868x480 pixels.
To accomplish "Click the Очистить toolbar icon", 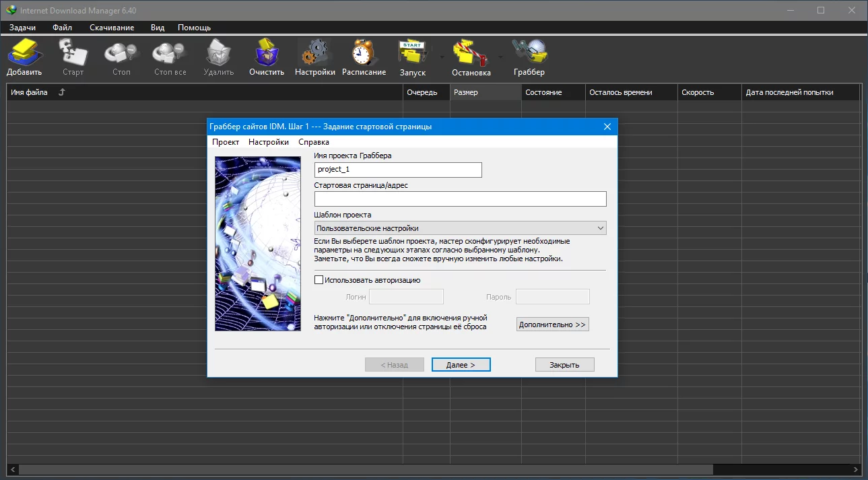I will (x=267, y=53).
